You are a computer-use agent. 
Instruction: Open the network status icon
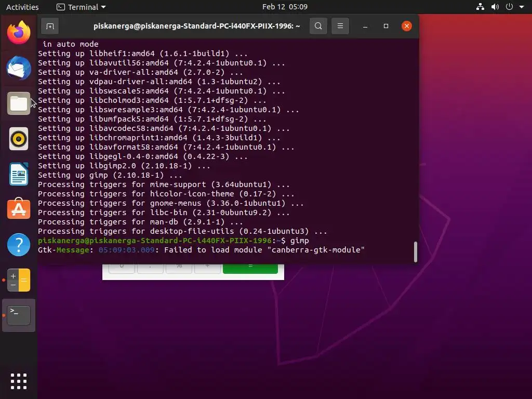point(480,7)
